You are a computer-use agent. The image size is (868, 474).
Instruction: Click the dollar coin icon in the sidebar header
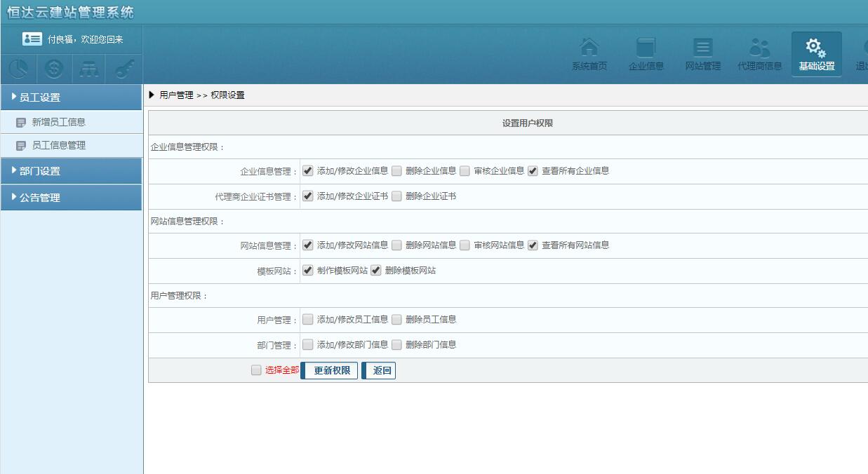(54, 69)
